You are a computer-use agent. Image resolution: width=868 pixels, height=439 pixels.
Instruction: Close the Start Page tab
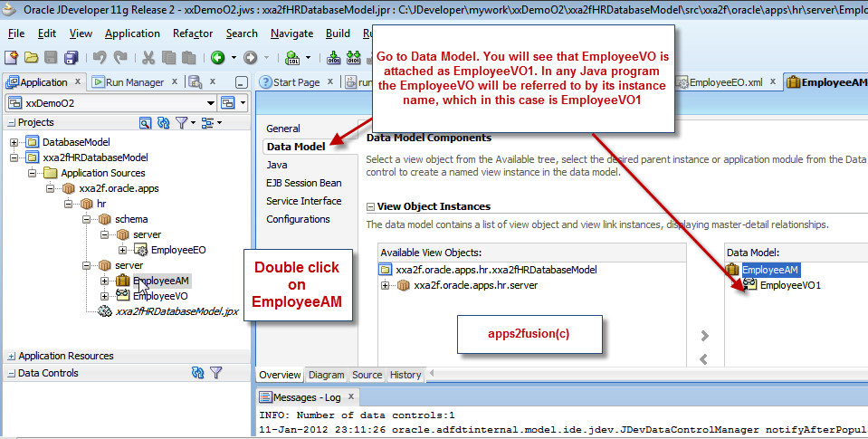point(330,81)
